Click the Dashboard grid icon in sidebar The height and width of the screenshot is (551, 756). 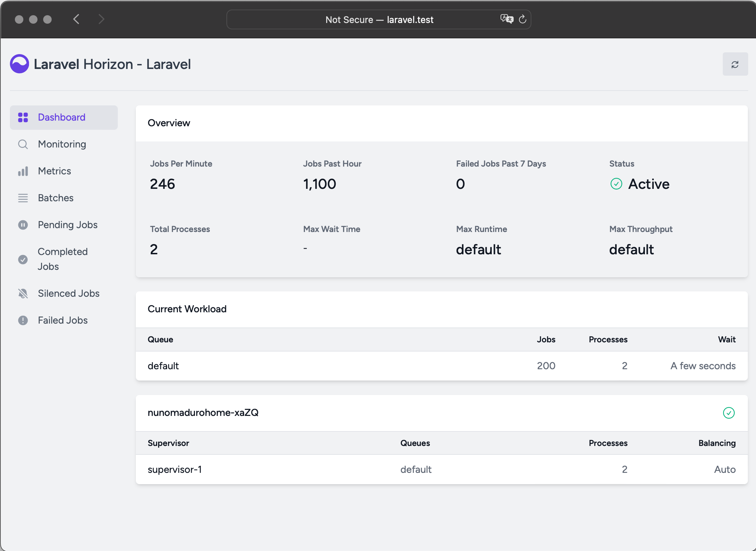coord(23,117)
